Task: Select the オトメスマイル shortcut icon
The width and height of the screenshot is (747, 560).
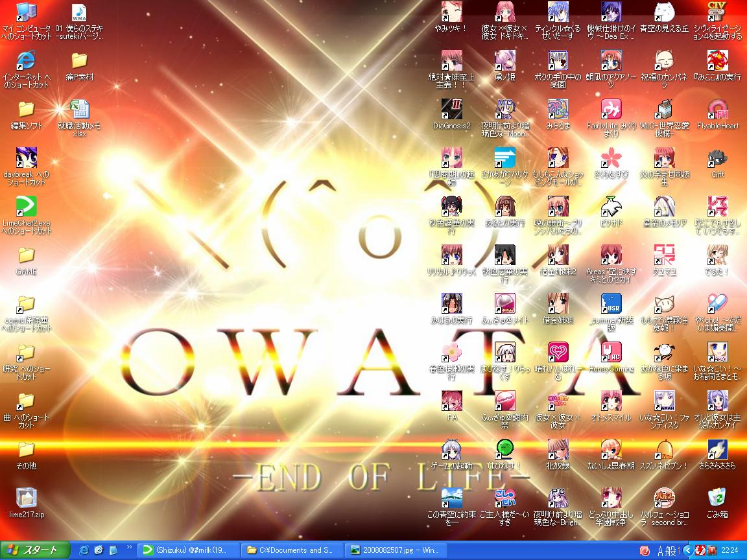Action: (x=611, y=401)
